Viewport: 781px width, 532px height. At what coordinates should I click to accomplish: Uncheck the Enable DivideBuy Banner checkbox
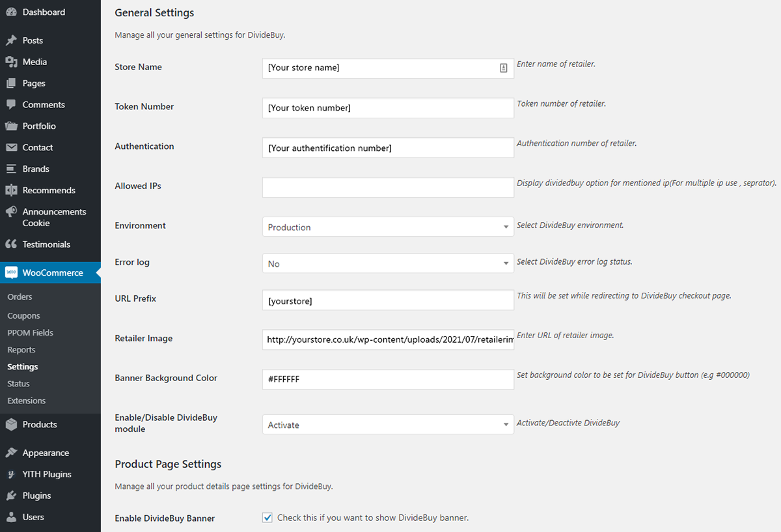[x=267, y=518]
